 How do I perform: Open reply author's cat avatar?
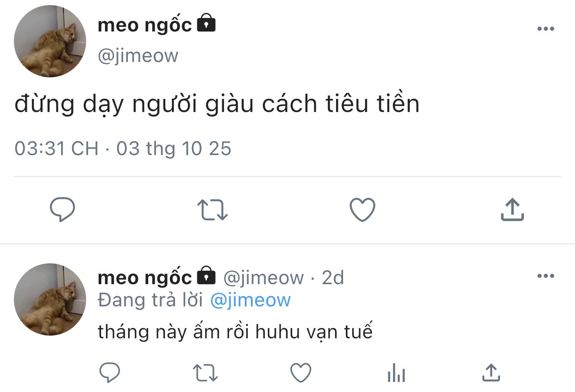pyautogui.click(x=50, y=299)
